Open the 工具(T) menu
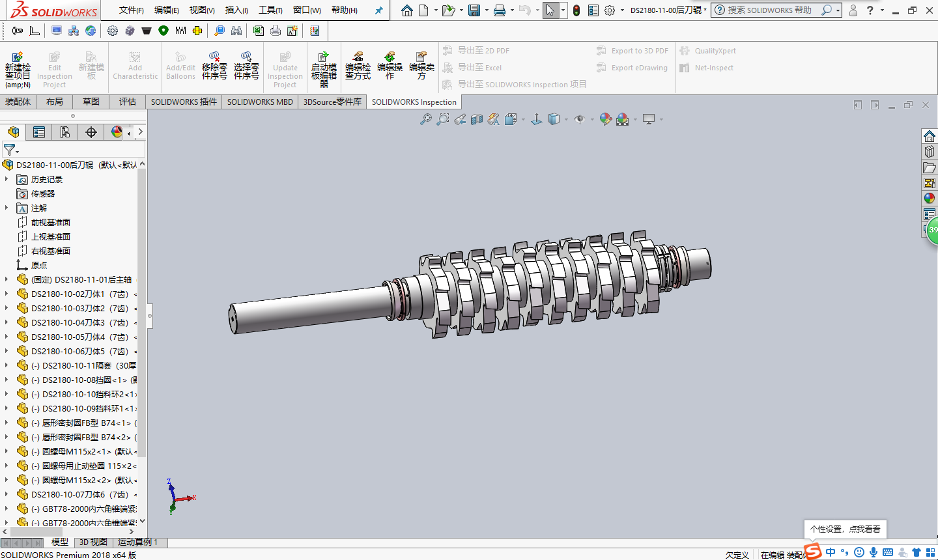Viewport: 938px width, 560px height. 270,10
